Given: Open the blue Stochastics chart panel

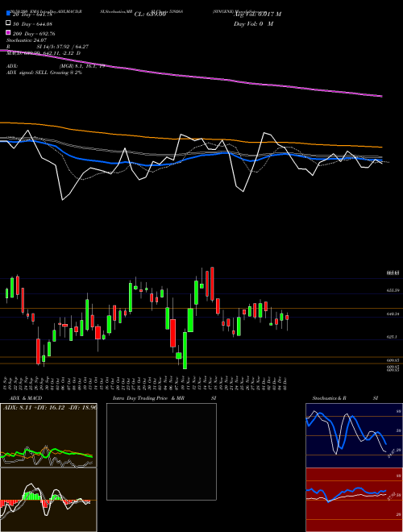Looking at the screenshot, I should click(x=354, y=435).
